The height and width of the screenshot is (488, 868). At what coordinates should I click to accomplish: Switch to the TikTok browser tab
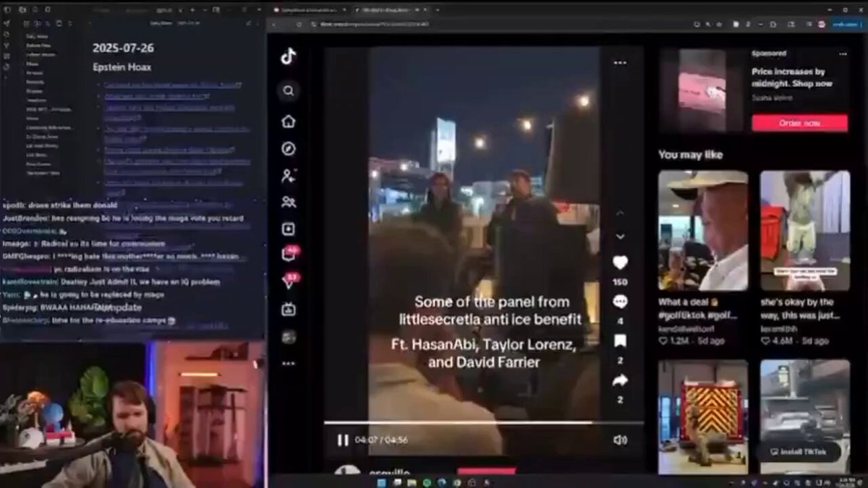point(392,9)
